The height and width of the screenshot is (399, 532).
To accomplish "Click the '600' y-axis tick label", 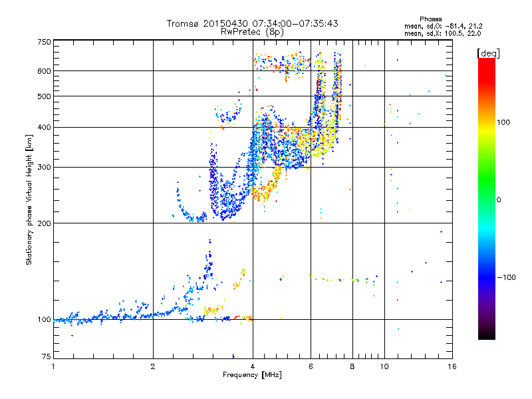I will pos(44,71).
